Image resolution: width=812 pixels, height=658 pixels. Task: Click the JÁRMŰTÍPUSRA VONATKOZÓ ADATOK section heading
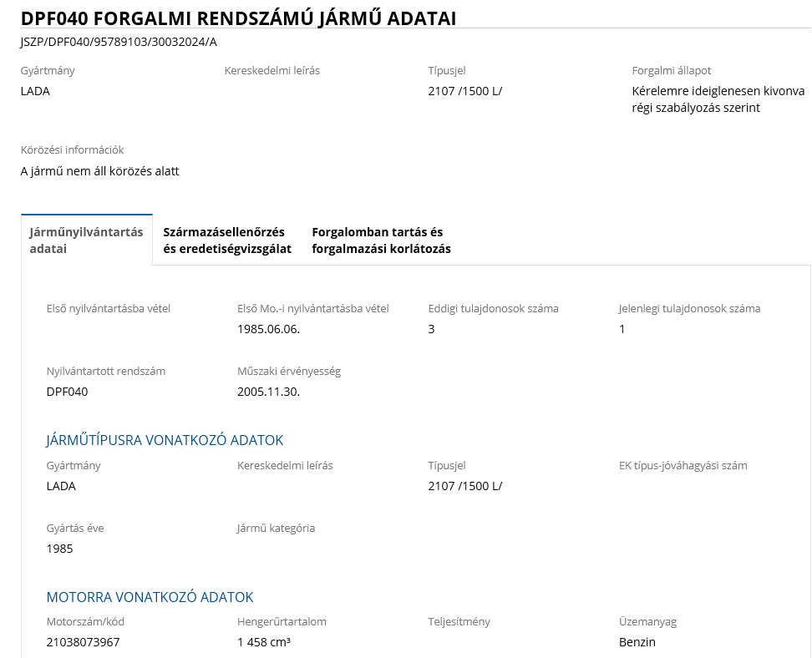click(165, 440)
